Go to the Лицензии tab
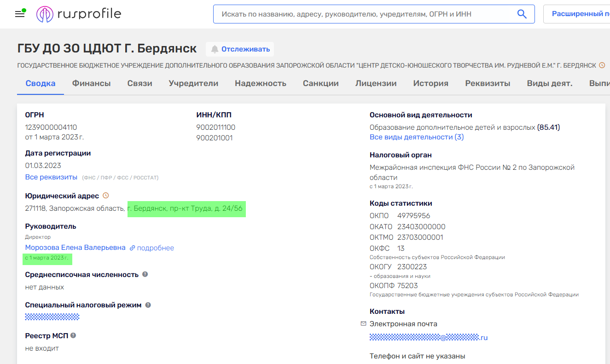Screen dimensions: 610x364 click(x=376, y=83)
